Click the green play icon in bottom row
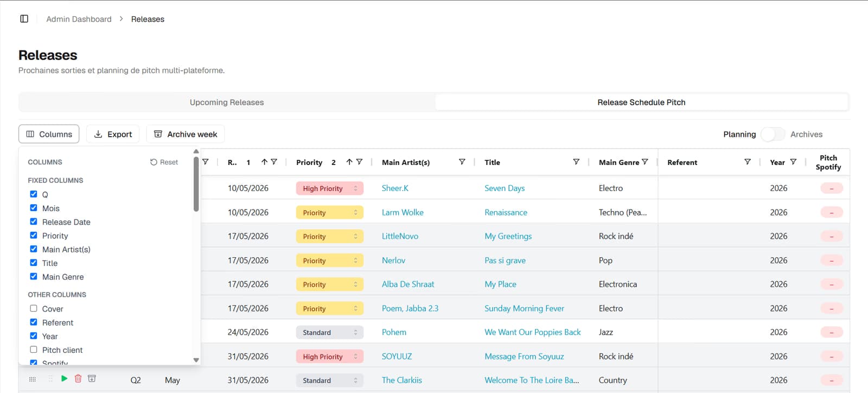The image size is (868, 393). (x=64, y=379)
